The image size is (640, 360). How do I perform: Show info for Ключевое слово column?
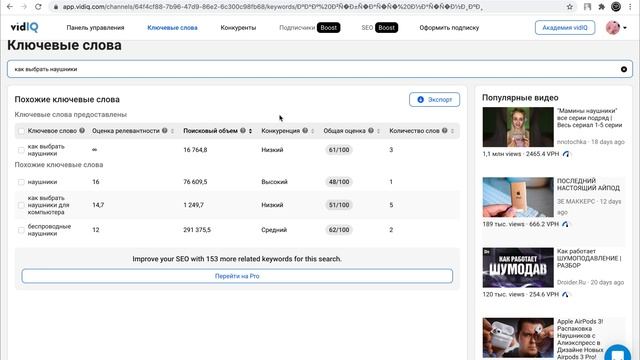click(x=82, y=131)
